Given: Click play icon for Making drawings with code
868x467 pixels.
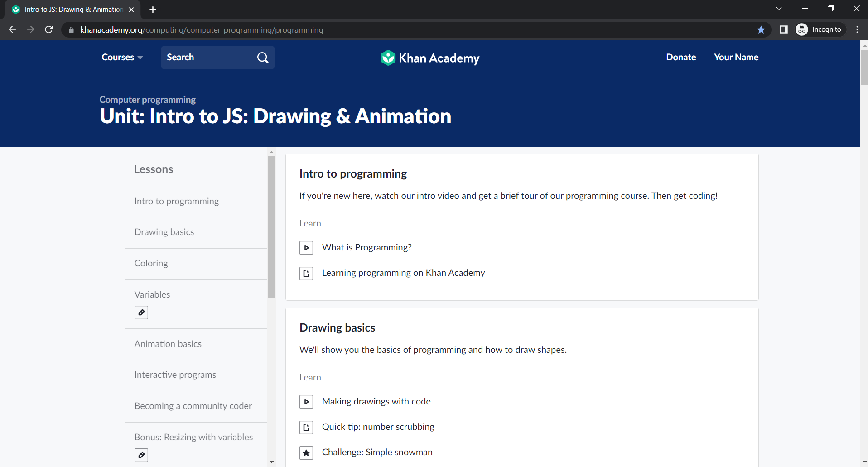Looking at the screenshot, I should point(306,402).
